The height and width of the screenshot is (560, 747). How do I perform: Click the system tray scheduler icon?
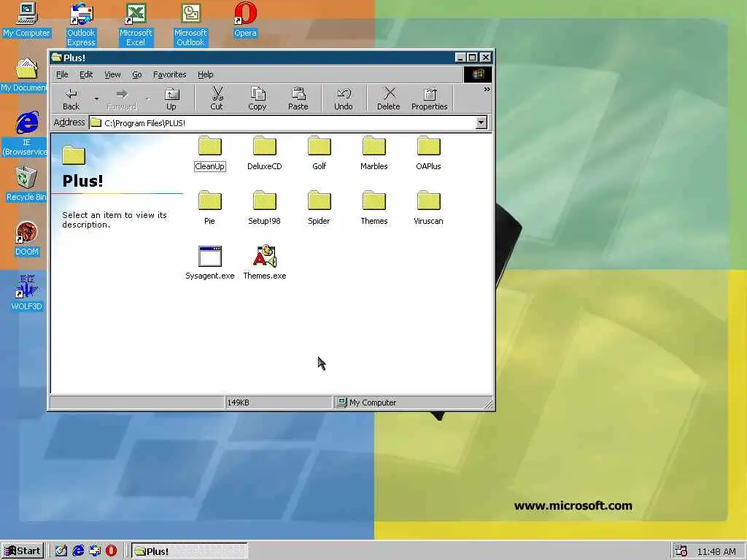pyautogui.click(x=681, y=551)
